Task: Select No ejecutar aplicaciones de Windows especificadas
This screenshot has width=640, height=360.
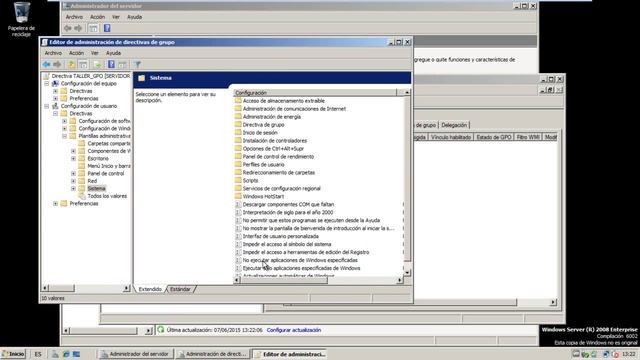Action: 300,260
